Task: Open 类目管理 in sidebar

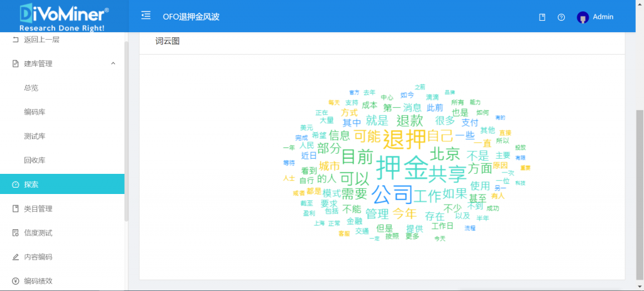Action: pyautogui.click(x=38, y=208)
